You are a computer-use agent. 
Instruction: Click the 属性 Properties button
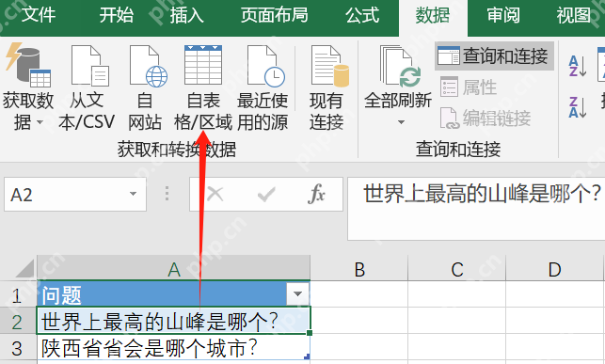469,87
